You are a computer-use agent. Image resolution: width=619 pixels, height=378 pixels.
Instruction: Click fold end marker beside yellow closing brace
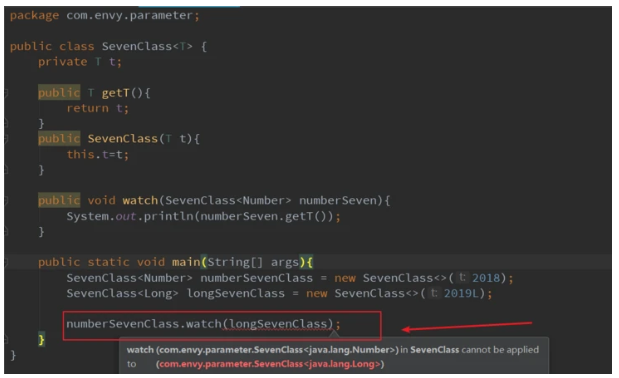[x=6, y=339]
